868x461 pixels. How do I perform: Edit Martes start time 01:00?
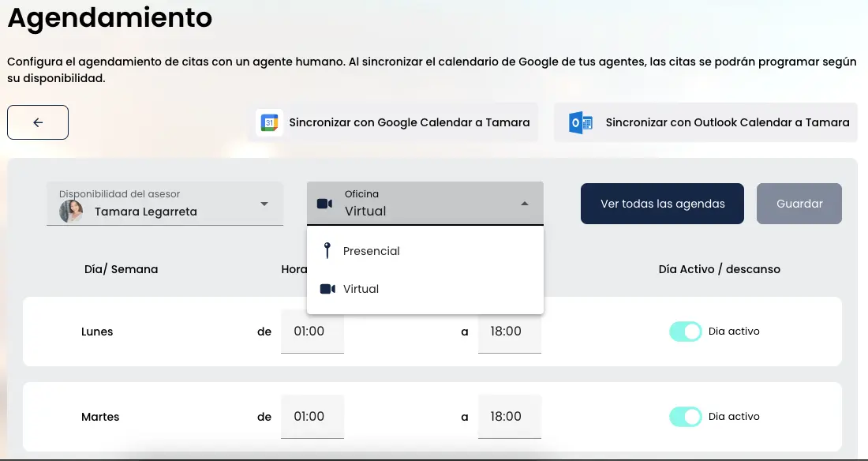pos(312,417)
